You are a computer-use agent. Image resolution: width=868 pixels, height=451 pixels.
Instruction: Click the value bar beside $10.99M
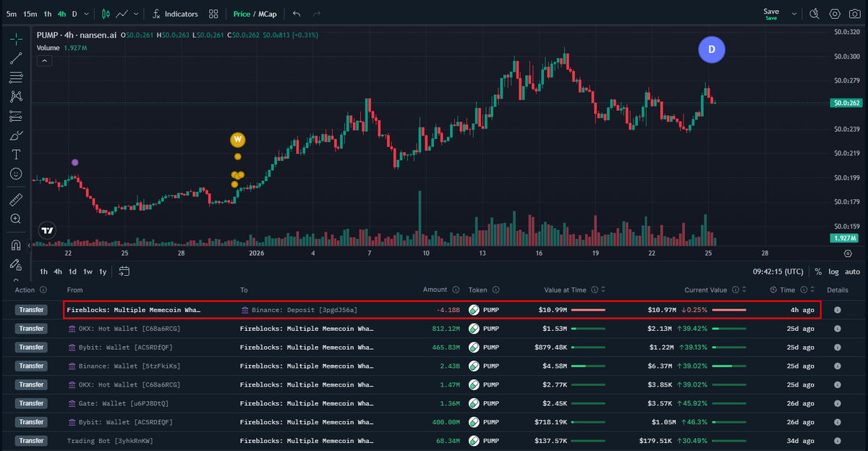tap(588, 310)
